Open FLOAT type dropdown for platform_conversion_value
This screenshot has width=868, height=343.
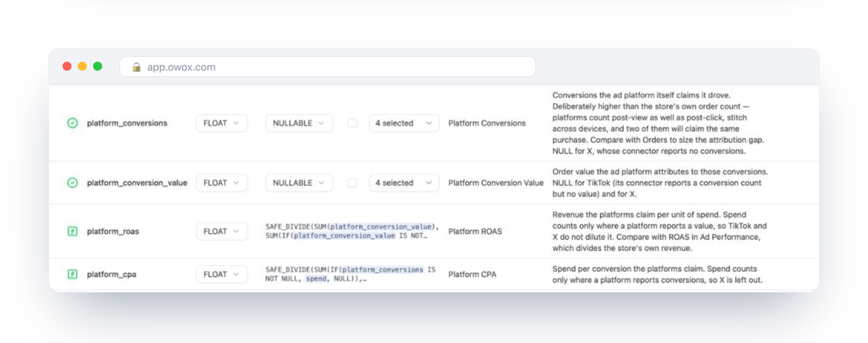click(x=222, y=183)
